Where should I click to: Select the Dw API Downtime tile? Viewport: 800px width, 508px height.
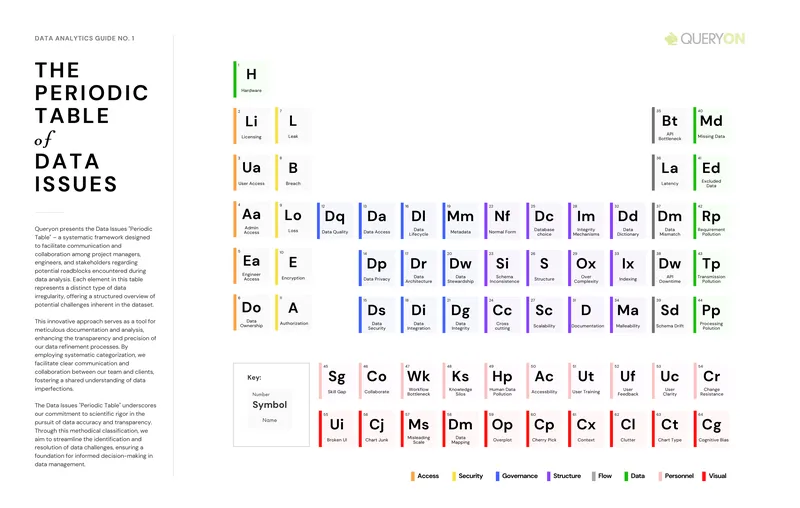pos(670,268)
